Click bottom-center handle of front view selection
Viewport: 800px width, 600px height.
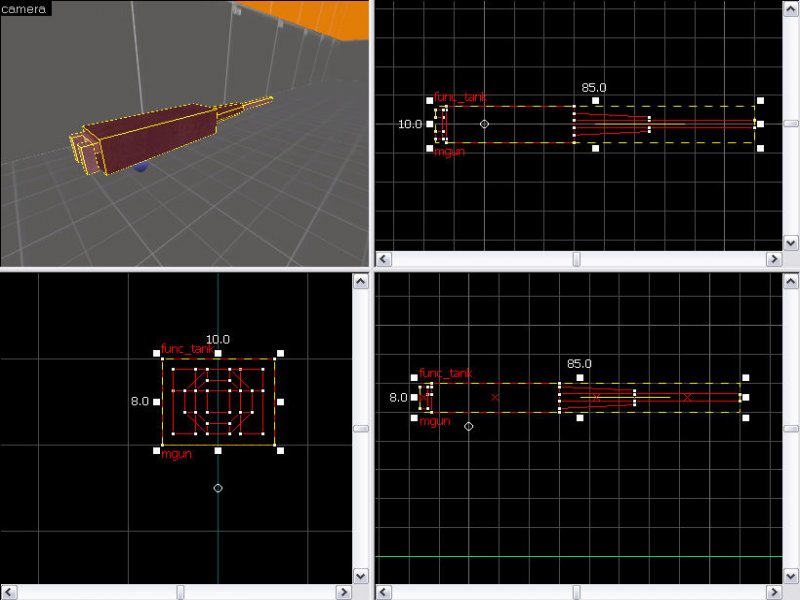pyautogui.click(x=218, y=451)
